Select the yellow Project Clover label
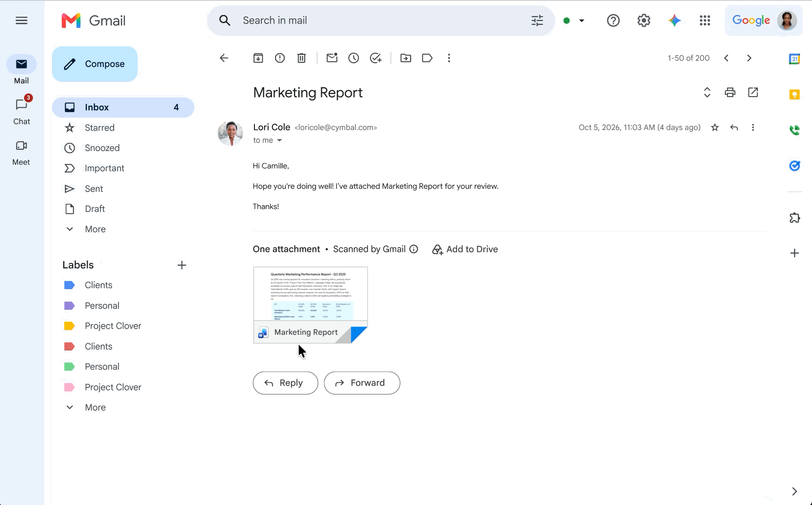This screenshot has height=505, width=812. coord(113,326)
